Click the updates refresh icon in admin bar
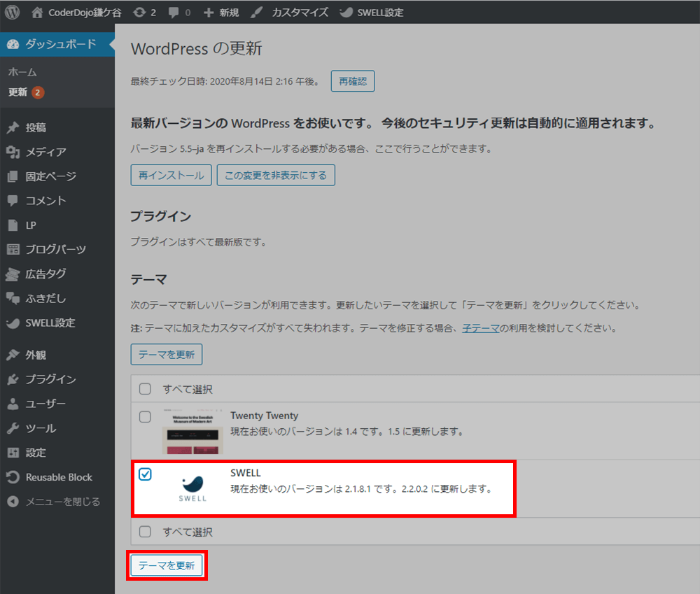This screenshot has height=594, width=700. [x=139, y=12]
